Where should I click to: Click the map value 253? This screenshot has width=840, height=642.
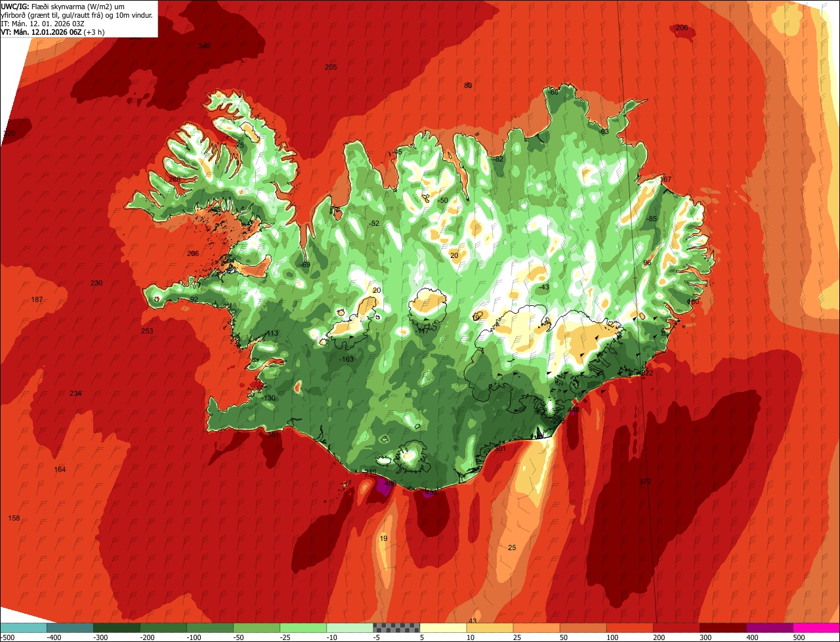click(147, 331)
